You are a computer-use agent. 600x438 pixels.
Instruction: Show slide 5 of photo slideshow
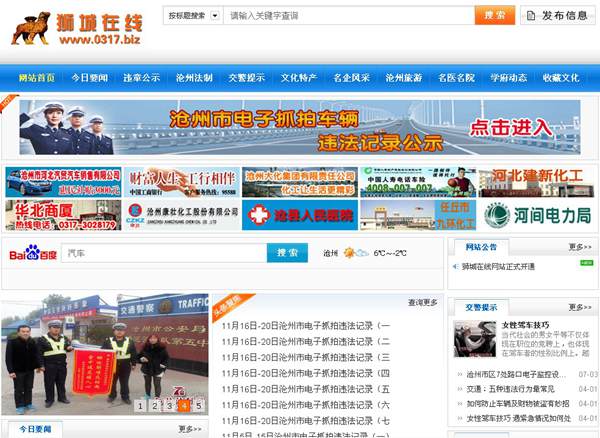click(199, 406)
